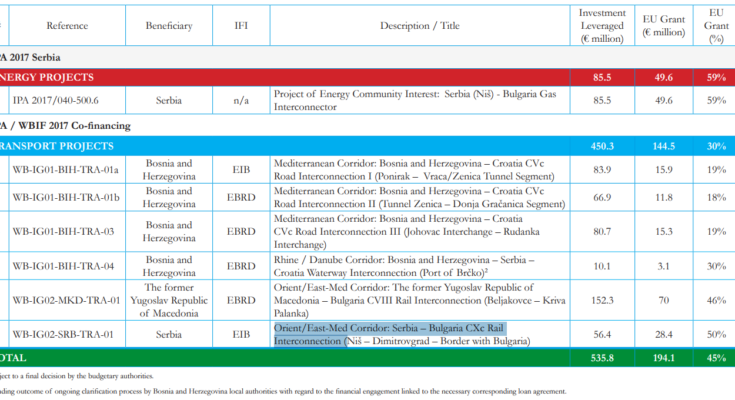The width and height of the screenshot is (735, 400).
Task: Click the 56.4 investment value
Action: coord(602,335)
